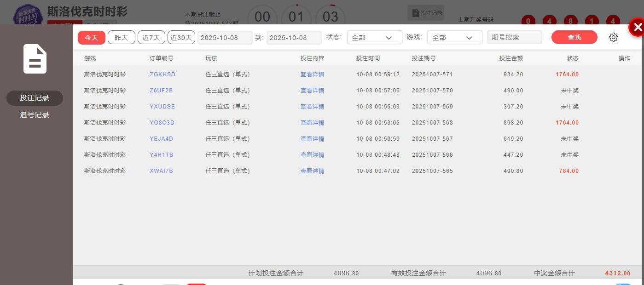Open order number YO8C3D link
The width and height of the screenshot is (644, 285).
(x=162, y=123)
